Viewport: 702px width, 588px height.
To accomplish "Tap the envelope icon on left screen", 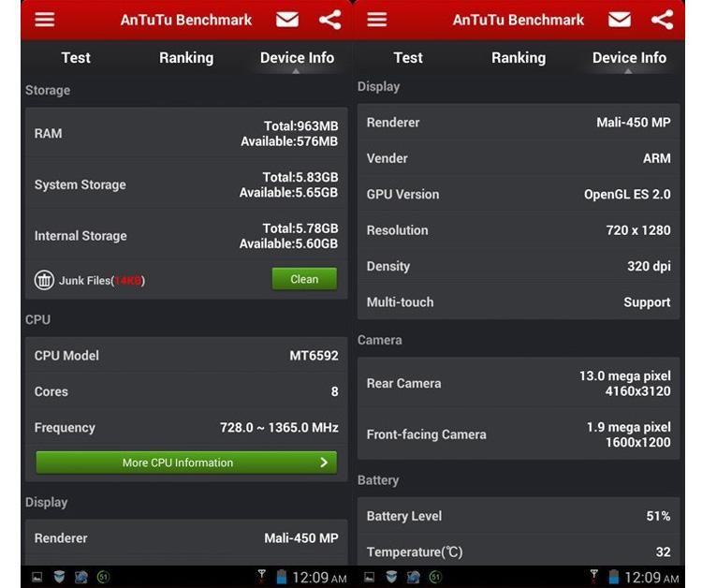I will [287, 20].
